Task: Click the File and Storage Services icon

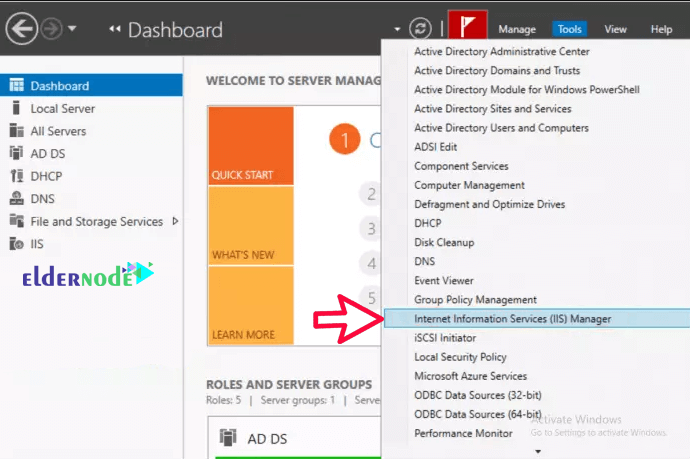Action: 17,220
